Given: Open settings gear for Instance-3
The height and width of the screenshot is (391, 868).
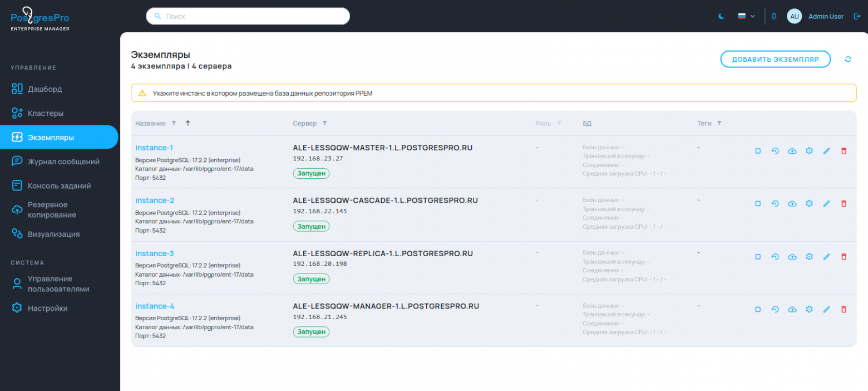Looking at the screenshot, I should (810, 257).
